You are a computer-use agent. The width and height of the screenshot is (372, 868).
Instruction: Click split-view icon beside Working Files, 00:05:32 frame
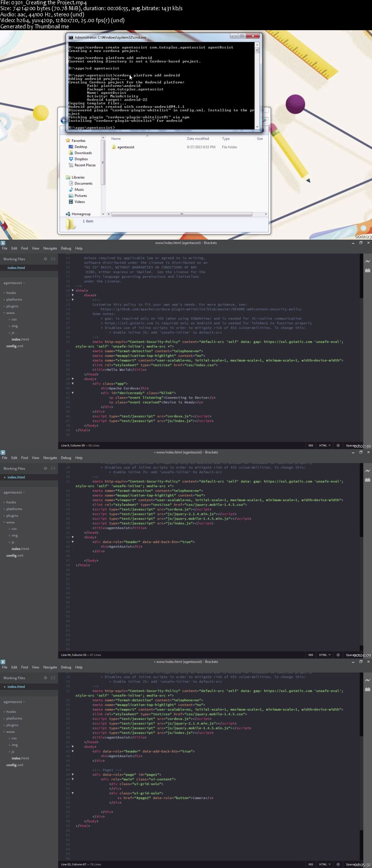53,678
